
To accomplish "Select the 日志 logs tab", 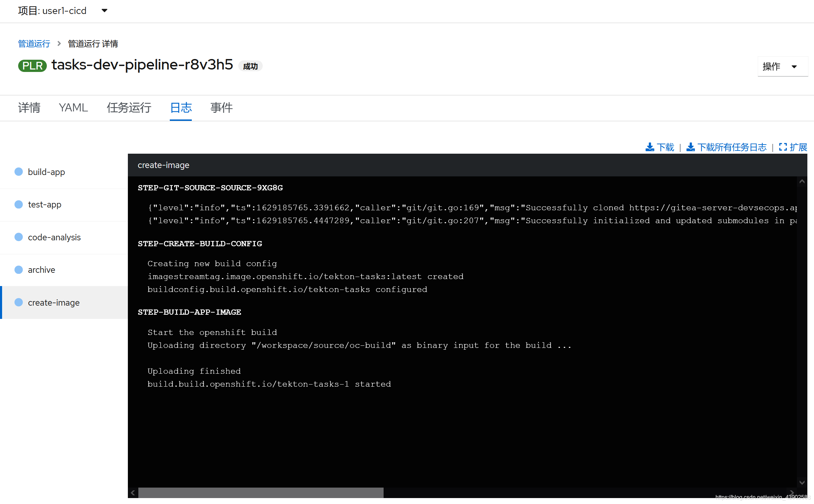I will (181, 108).
